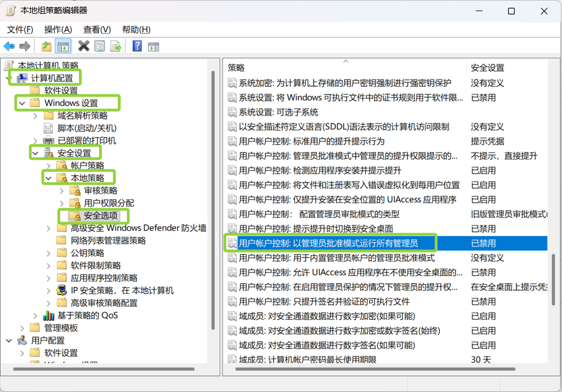Collapse the 本地策略 tree node
This screenshot has width=562, height=392.
pyautogui.click(x=48, y=178)
